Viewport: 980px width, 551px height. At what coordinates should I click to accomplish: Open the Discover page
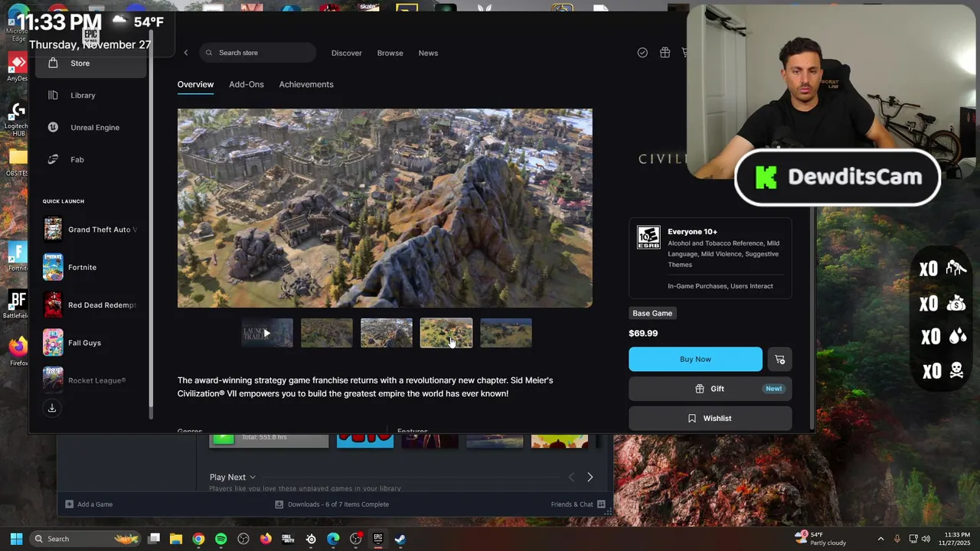tap(346, 53)
